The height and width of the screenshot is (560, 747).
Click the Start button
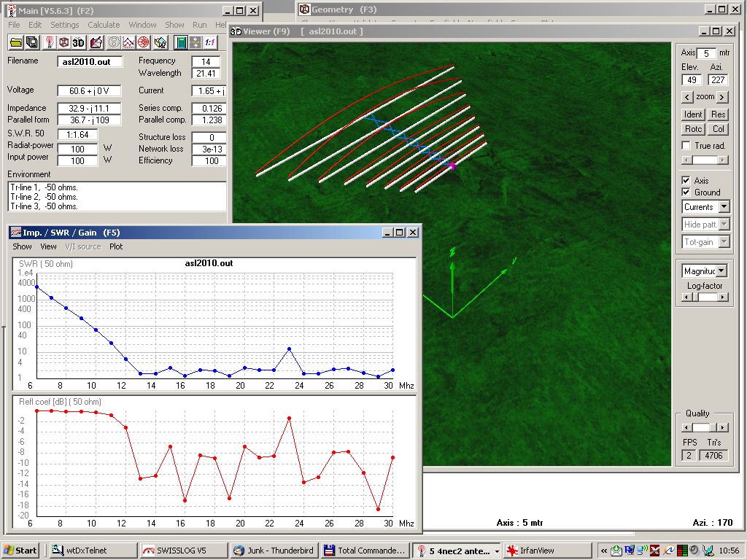(20, 551)
